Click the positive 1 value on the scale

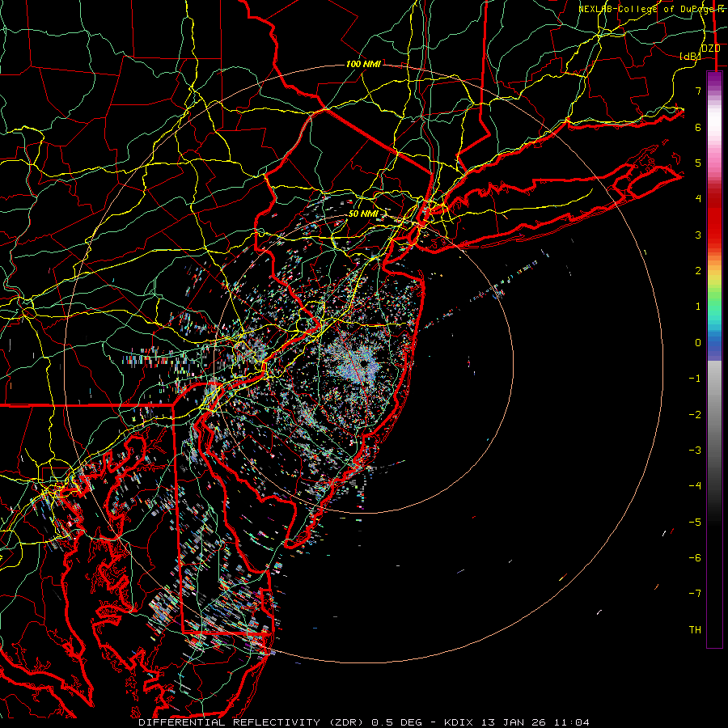(698, 307)
